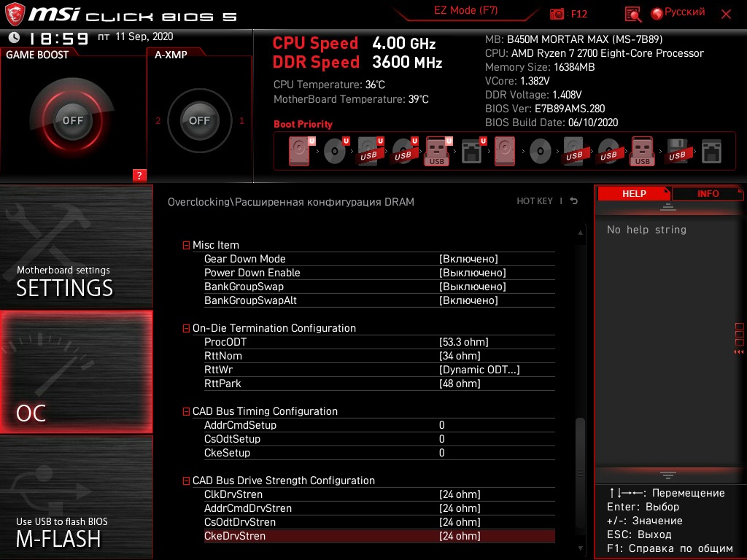This screenshot has width=747, height=560.
Task: Switch to the INFO tab
Action: 708,193
